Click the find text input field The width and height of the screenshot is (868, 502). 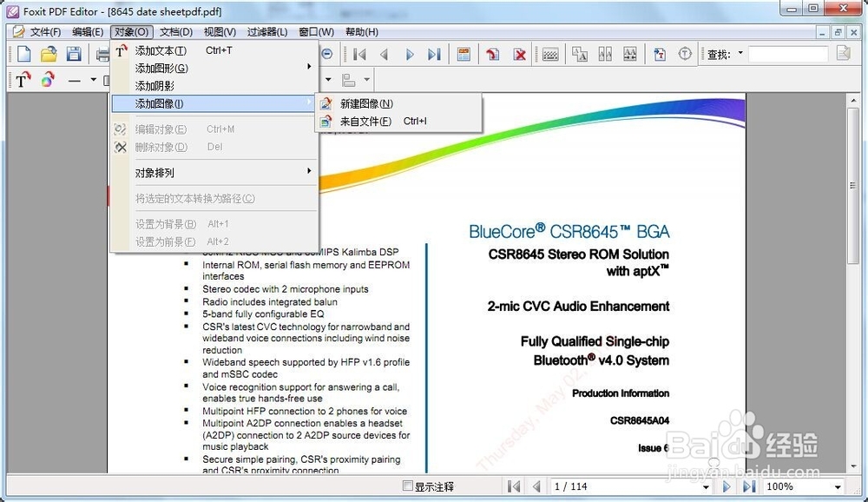click(x=788, y=54)
